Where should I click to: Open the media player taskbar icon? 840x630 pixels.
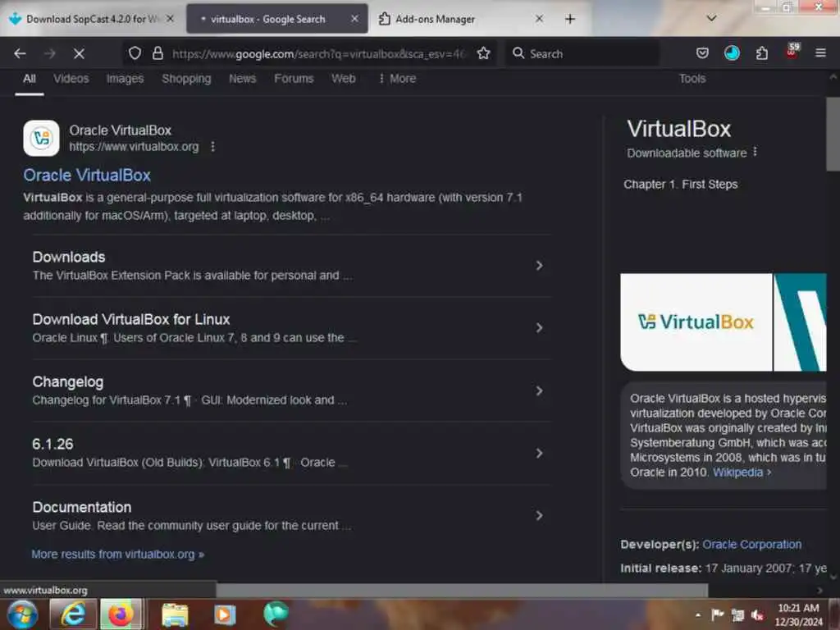[x=225, y=614]
